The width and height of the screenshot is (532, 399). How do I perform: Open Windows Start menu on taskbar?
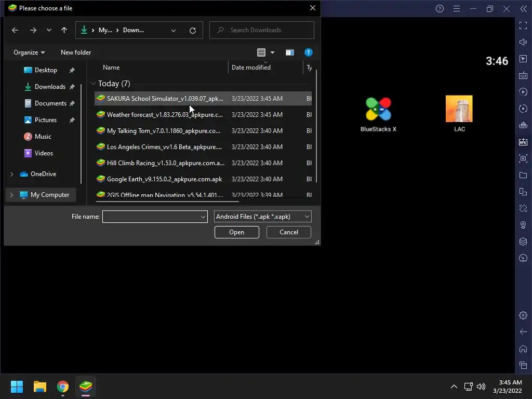coord(17,387)
